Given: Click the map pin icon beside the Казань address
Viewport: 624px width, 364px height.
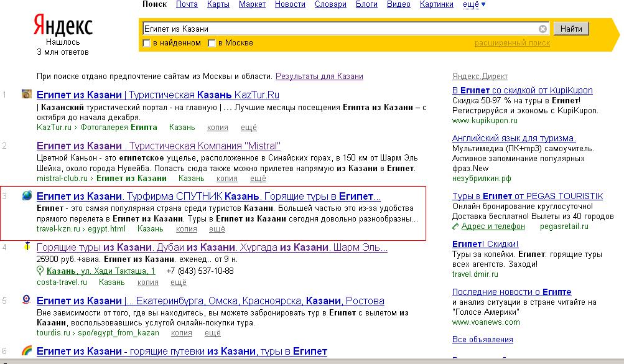Looking at the screenshot, I should click(x=40, y=271).
